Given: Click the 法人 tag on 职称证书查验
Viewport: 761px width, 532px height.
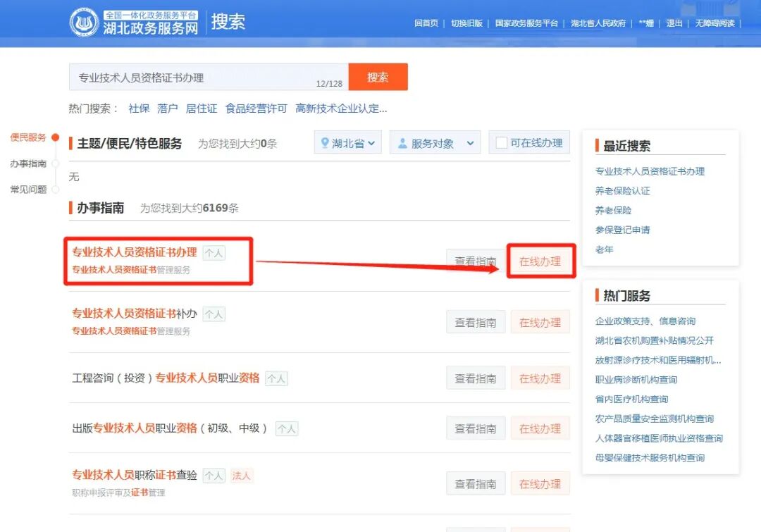Looking at the screenshot, I should pos(241,476).
